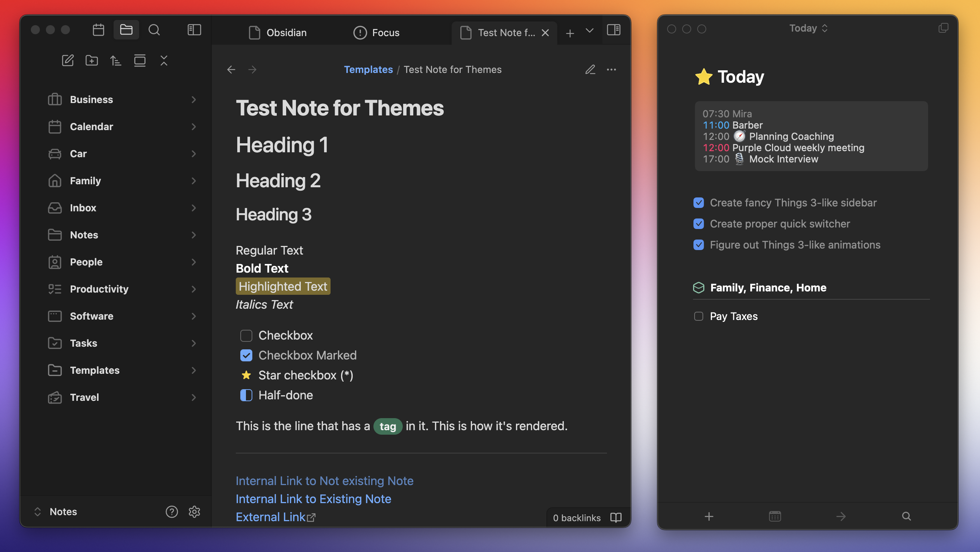This screenshot has width=980, height=552.
Task: Click the Purple Cloud weekly meeting event
Action: tap(783, 148)
